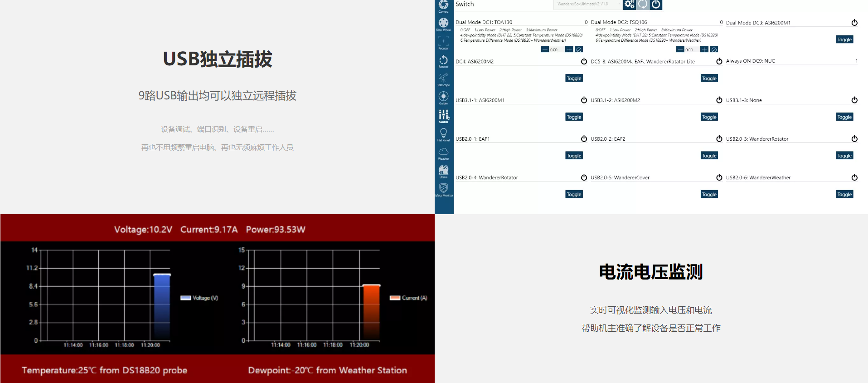The image size is (868, 383).
Task: Toggle Dual Mode DC3 ASI6200M1 output
Action: click(844, 39)
